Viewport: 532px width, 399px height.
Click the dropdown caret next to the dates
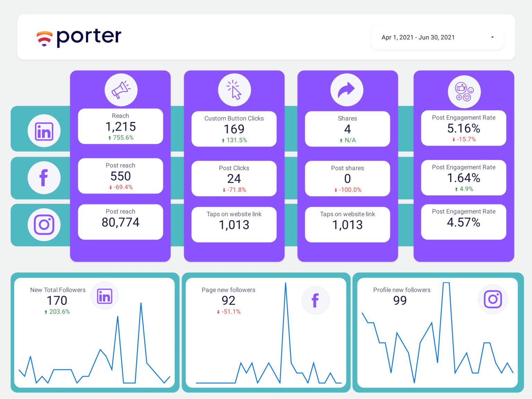pos(492,37)
